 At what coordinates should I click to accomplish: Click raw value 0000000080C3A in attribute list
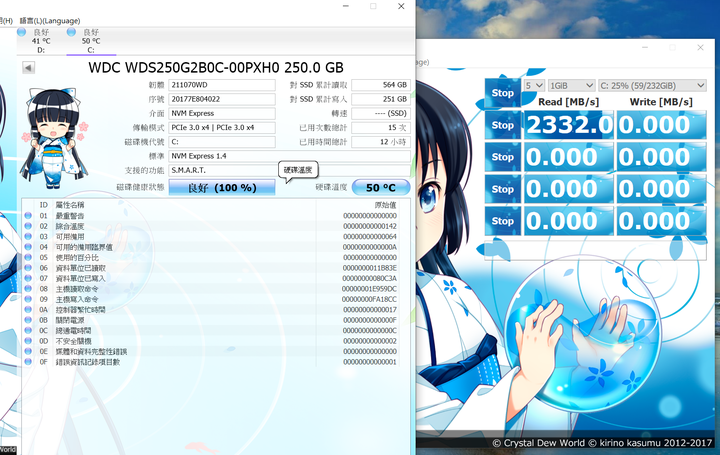[x=370, y=278]
